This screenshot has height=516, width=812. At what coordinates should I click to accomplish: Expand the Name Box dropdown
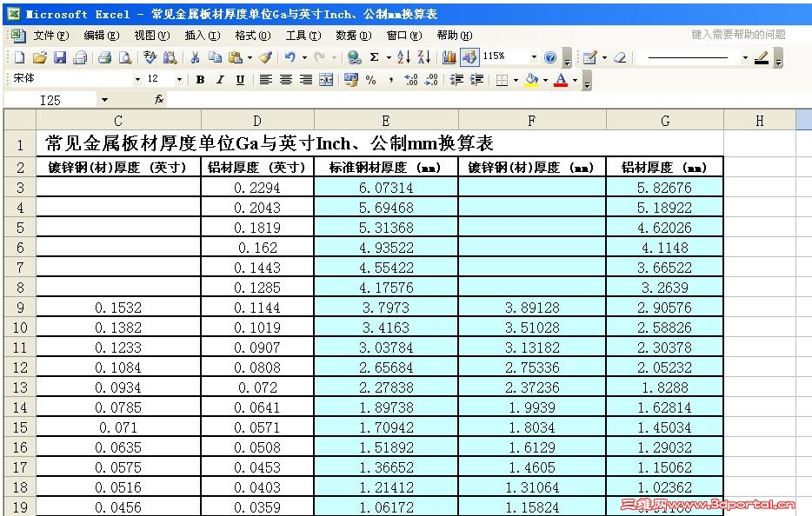pyautogui.click(x=104, y=99)
